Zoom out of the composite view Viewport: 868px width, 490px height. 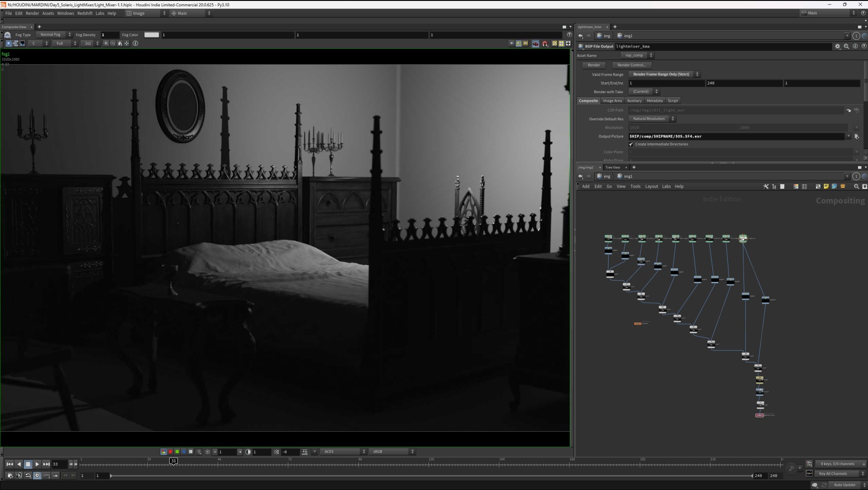point(113,43)
